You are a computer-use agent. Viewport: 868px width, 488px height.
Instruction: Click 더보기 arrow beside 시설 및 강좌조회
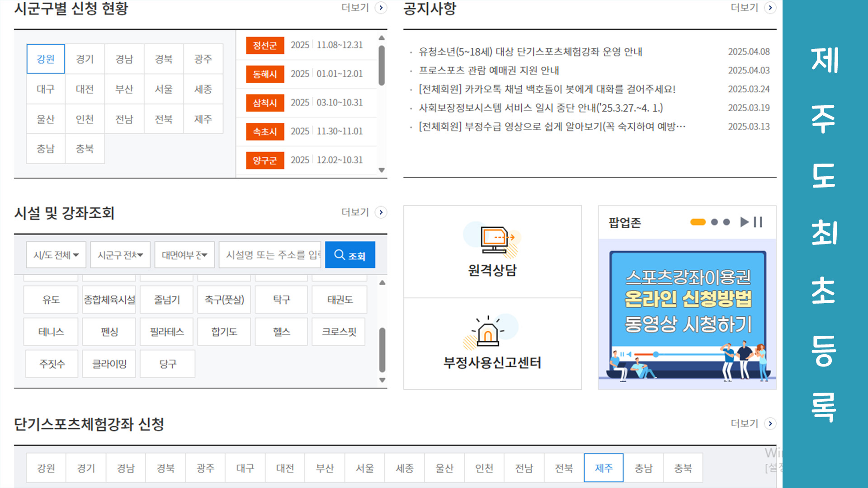pos(381,212)
